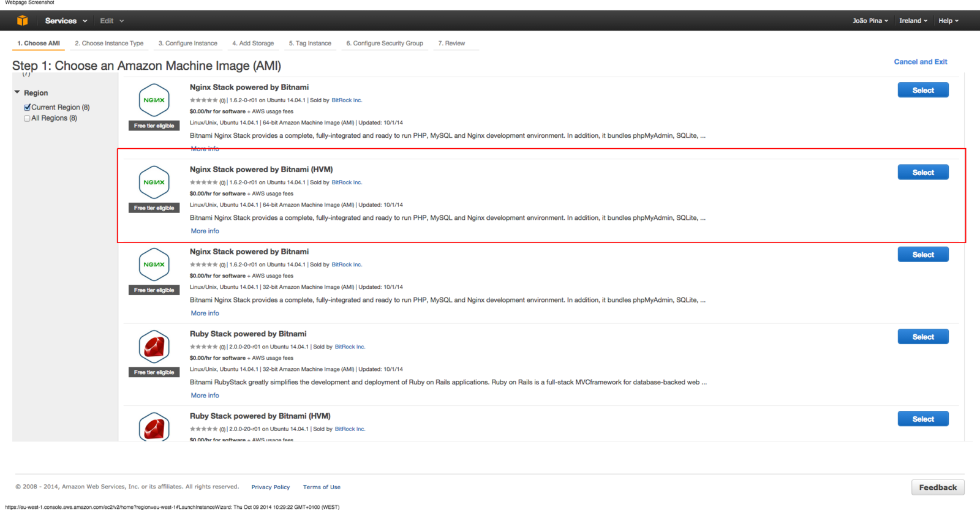Click Ruby gem logo of Ruby Stack (HVM)
Screen dimensions: 980x510
tap(154, 427)
